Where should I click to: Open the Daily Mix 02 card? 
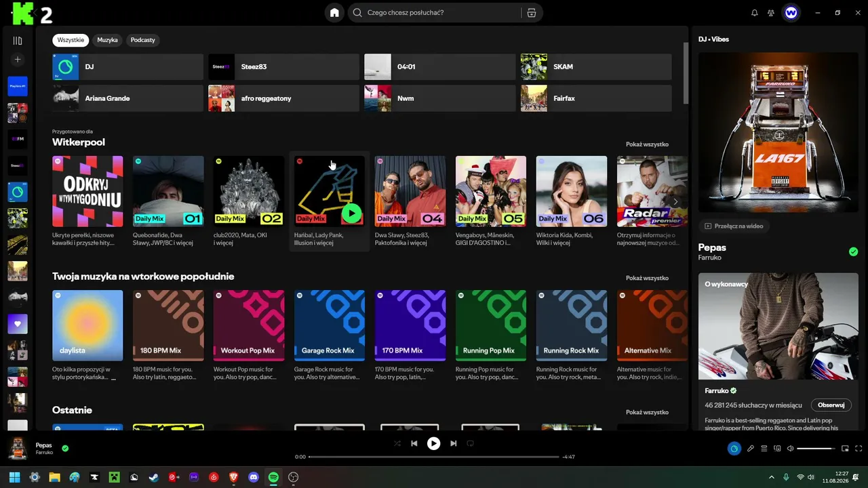coord(249,201)
